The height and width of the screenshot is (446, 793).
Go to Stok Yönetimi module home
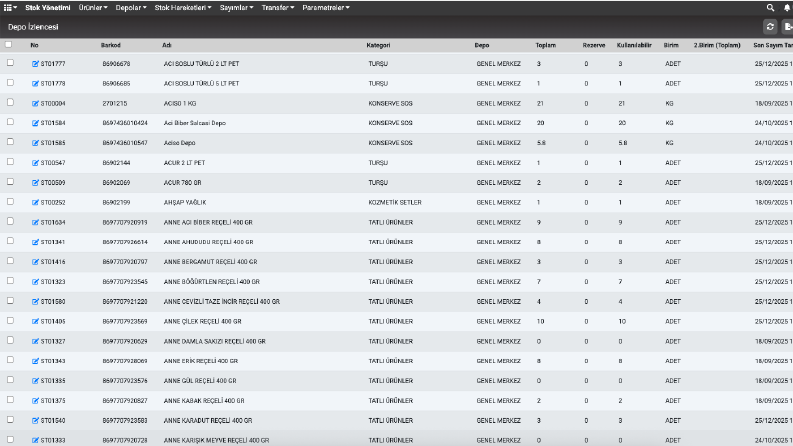click(48, 8)
